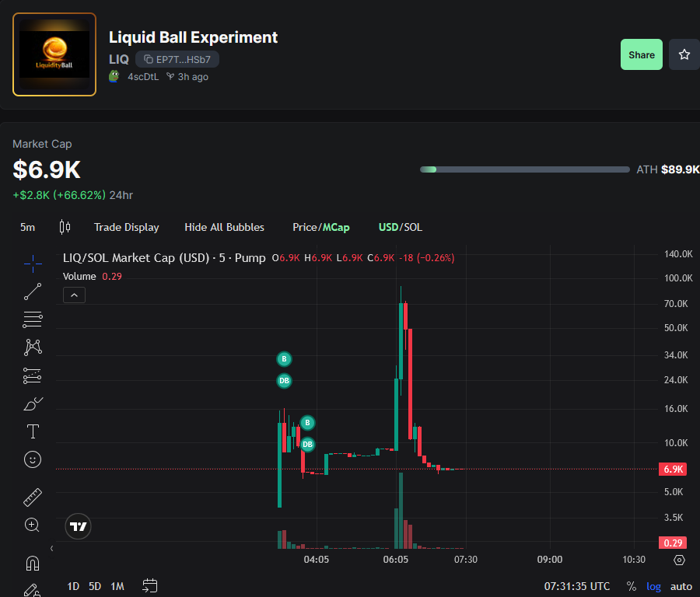This screenshot has width=700, height=597.
Task: Click the green Share button
Action: (x=642, y=54)
